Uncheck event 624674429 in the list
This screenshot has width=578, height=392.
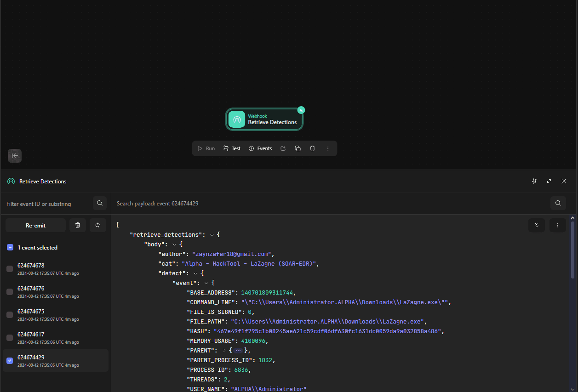click(x=10, y=361)
